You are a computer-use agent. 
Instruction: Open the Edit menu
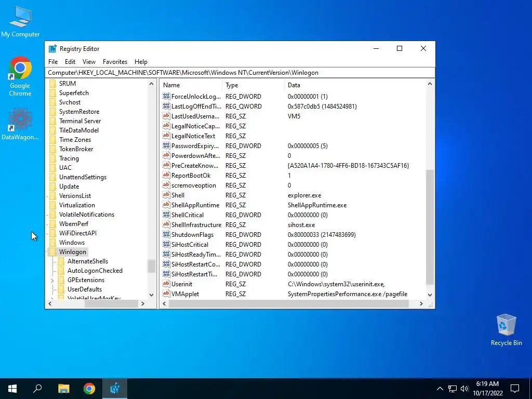(70, 62)
